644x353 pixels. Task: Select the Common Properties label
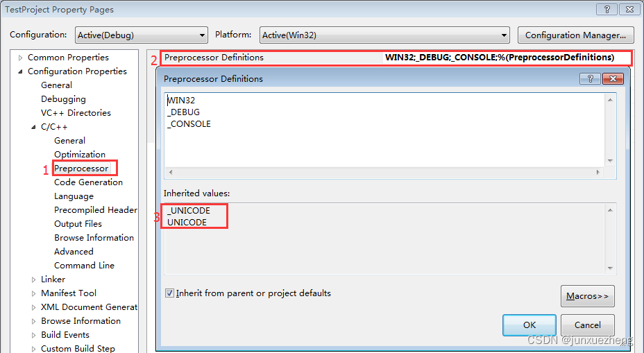(x=68, y=58)
